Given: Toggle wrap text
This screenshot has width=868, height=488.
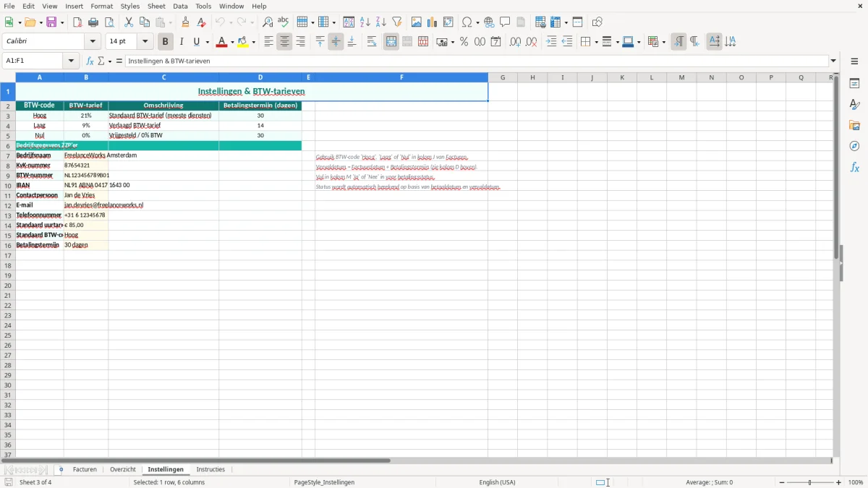Looking at the screenshot, I should tap(372, 42).
